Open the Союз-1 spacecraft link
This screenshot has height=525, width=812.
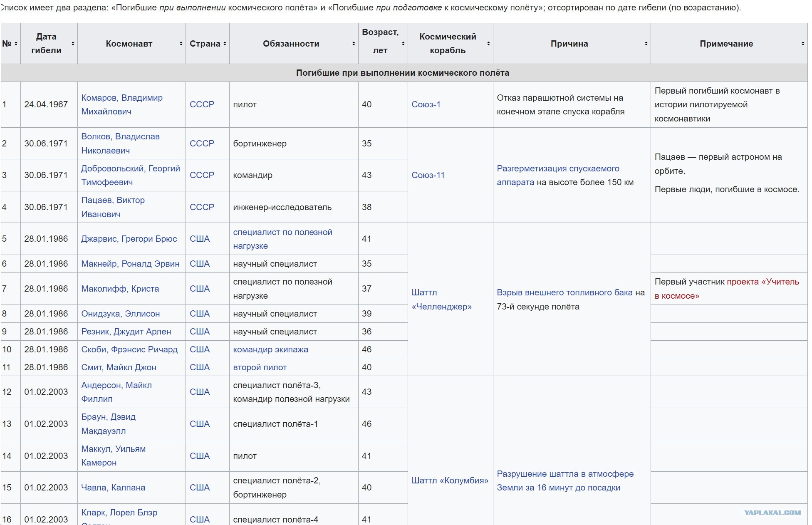coord(426,104)
